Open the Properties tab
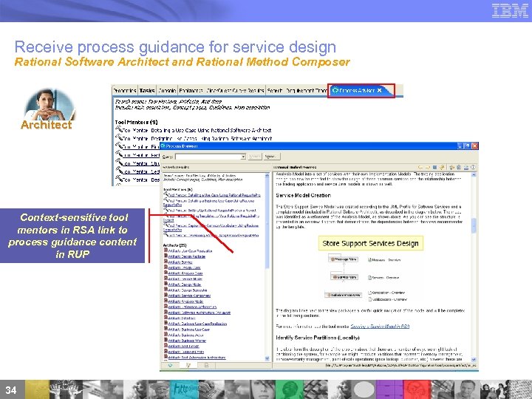The width and height of the screenshot is (532, 399). tap(125, 91)
